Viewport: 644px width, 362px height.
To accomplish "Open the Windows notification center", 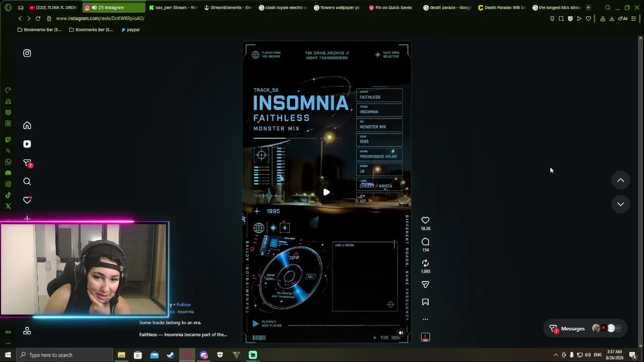I will [632, 355].
